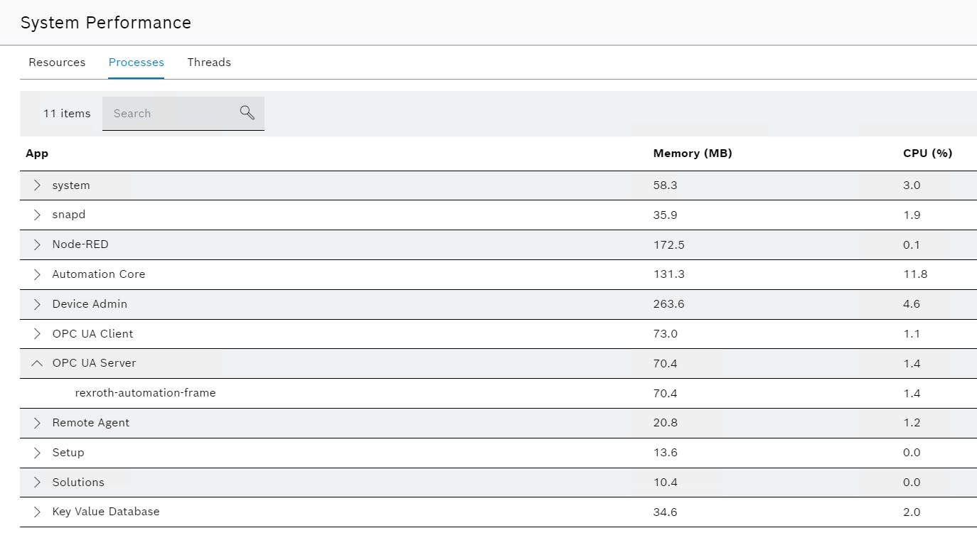Viewport: 977px width, 560px height.
Task: Expand the system app row
Action: (x=37, y=185)
